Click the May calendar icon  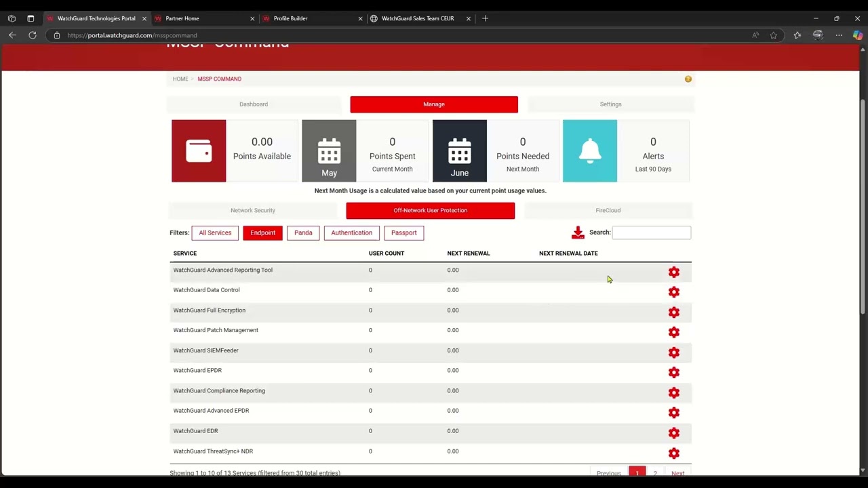coord(329,150)
